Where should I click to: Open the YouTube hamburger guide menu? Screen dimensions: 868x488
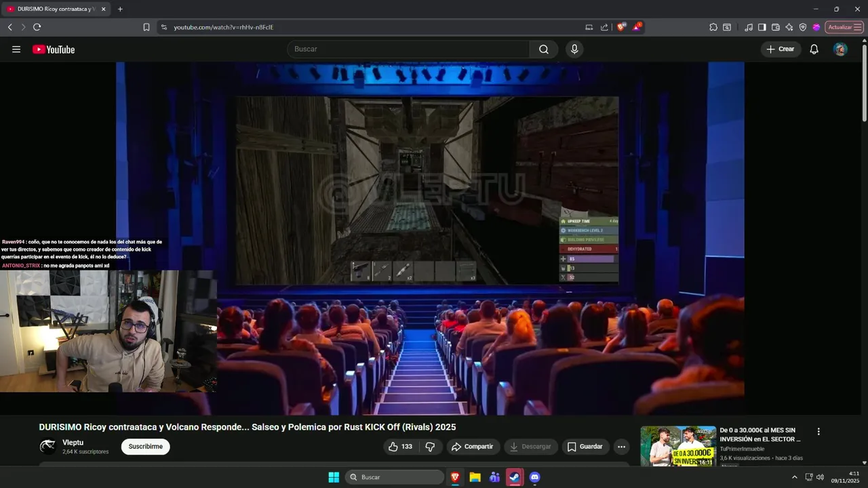16,49
